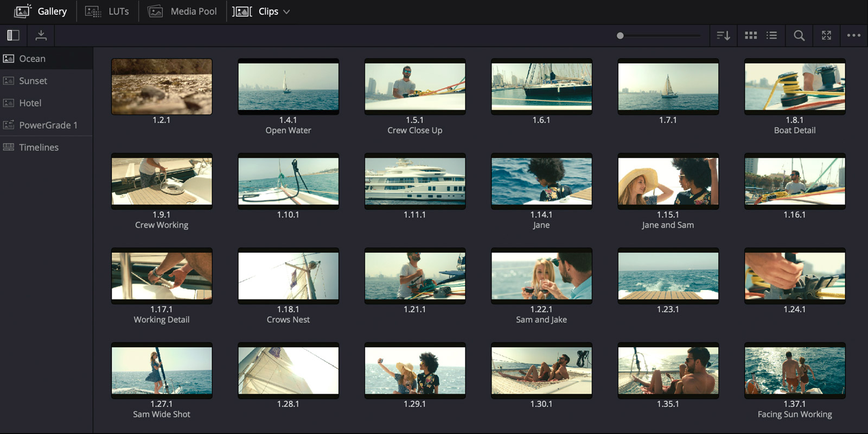The width and height of the screenshot is (868, 434).
Task: Select the Facing Sun Working still
Action: 795,371
